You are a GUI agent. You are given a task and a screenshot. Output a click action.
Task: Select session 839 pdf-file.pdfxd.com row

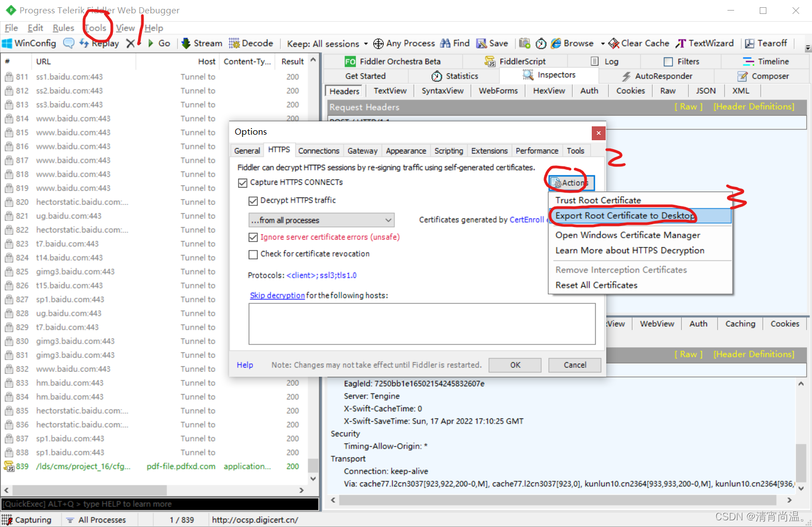coord(155,466)
